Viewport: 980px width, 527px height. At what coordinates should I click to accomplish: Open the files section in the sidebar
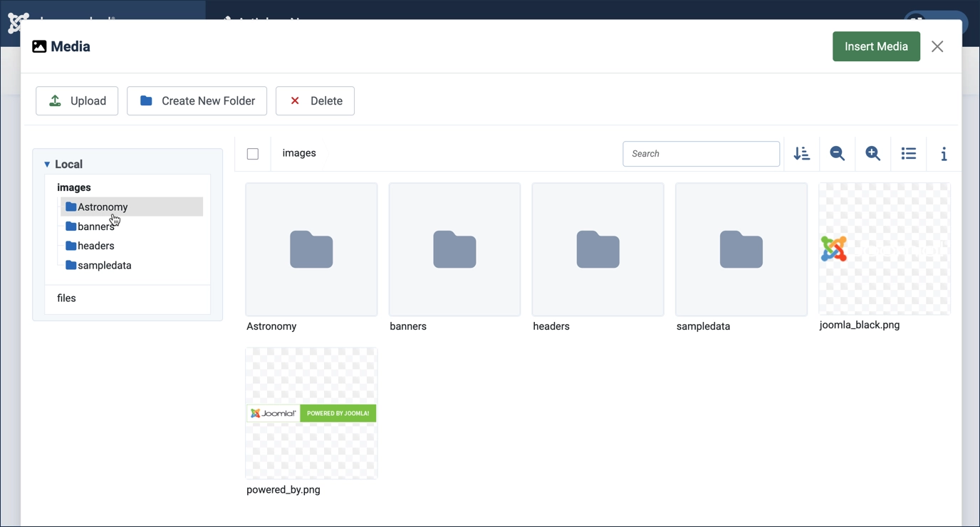pos(66,298)
